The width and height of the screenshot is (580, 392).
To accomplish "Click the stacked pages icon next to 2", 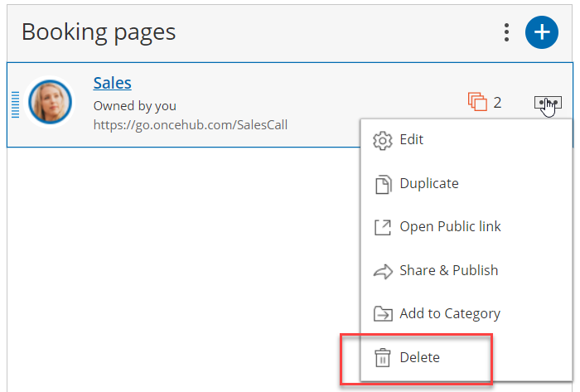I will (477, 103).
